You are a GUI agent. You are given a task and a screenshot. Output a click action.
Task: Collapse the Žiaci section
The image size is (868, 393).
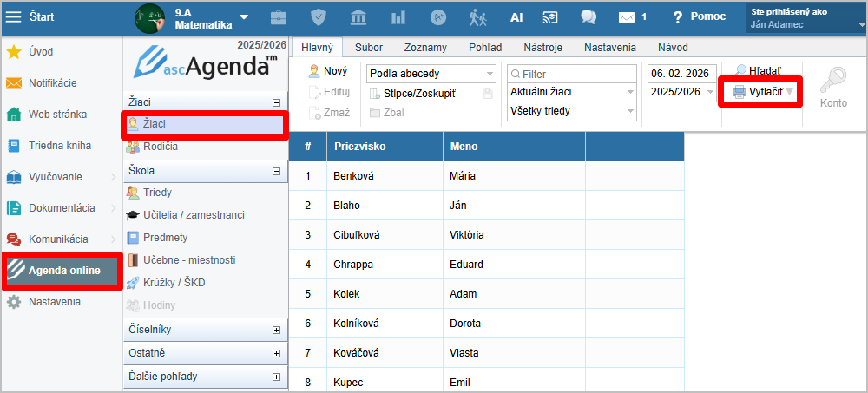[x=276, y=102]
